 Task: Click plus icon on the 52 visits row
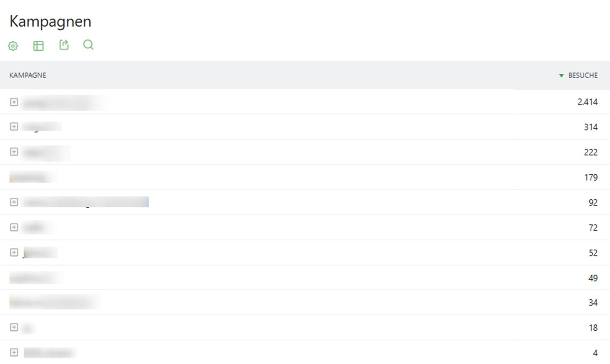[14, 253]
